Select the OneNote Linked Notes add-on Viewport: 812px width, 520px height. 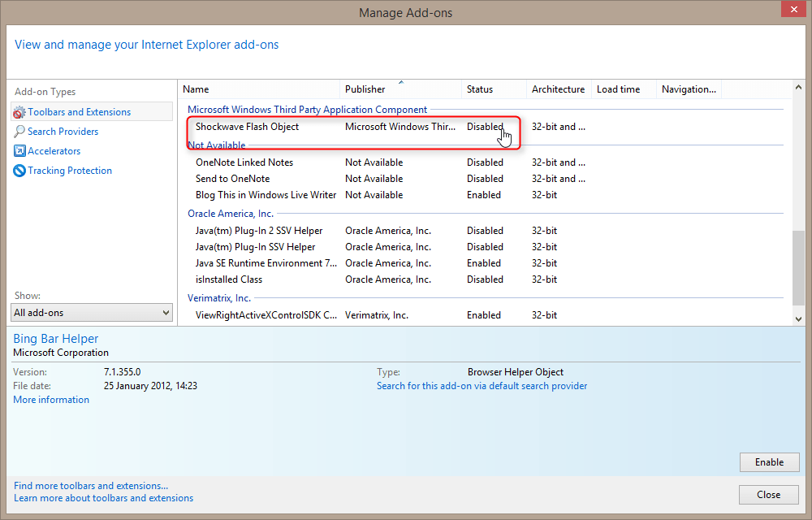244,162
